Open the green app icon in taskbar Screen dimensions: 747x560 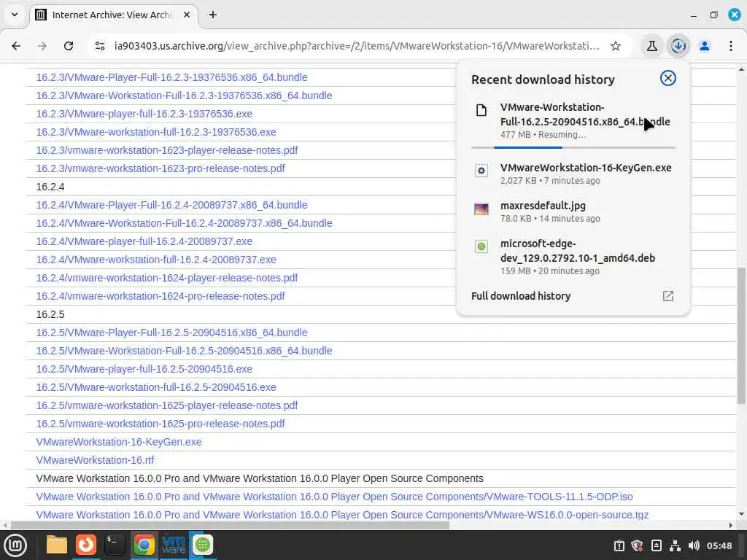[x=203, y=545]
